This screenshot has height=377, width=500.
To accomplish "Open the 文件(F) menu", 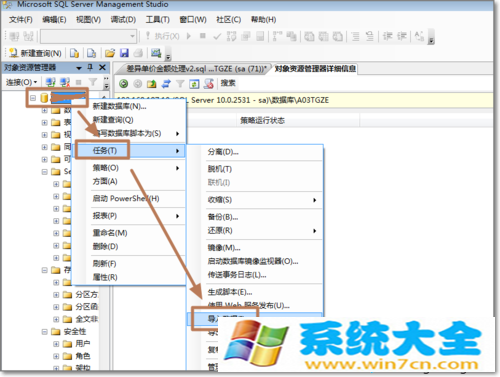I will 21,19.
